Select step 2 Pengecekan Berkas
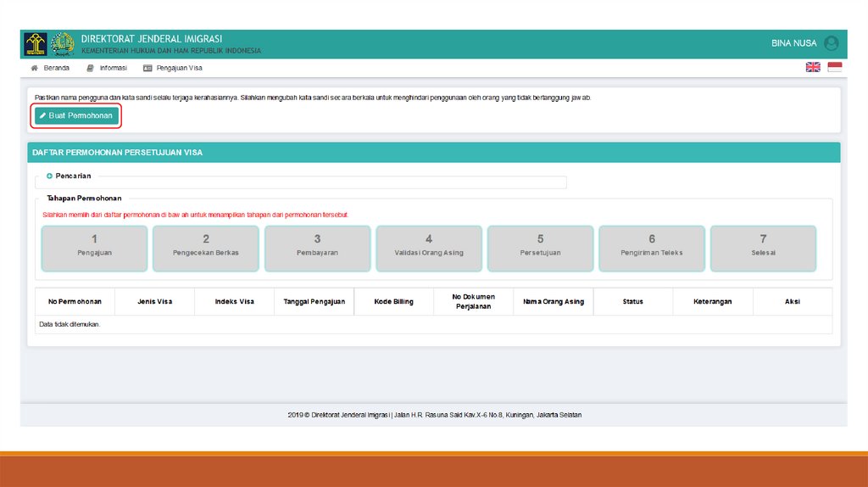This screenshot has width=868, height=487. [x=206, y=249]
